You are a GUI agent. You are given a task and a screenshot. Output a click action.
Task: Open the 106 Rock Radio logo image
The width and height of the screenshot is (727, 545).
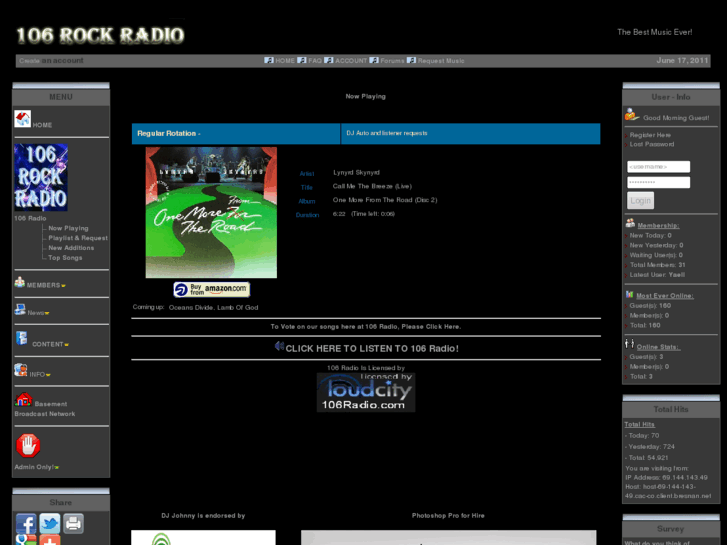(41, 177)
